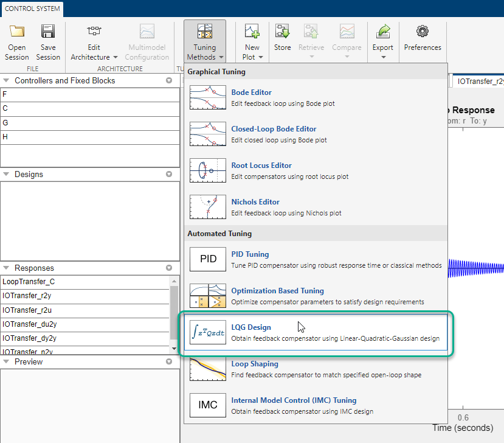Click the Open Session folder icon
504x443 pixels.
pyautogui.click(x=16, y=32)
